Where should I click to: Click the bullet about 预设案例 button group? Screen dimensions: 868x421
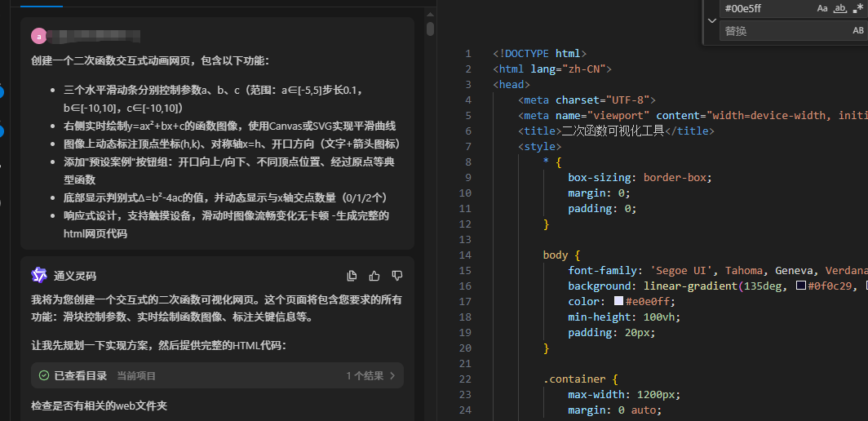click(x=228, y=171)
